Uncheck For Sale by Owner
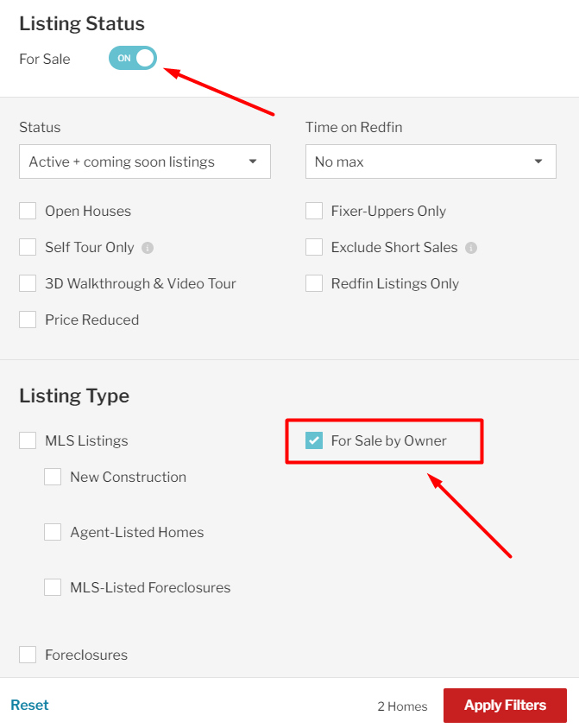The image size is (579, 728). 314,440
